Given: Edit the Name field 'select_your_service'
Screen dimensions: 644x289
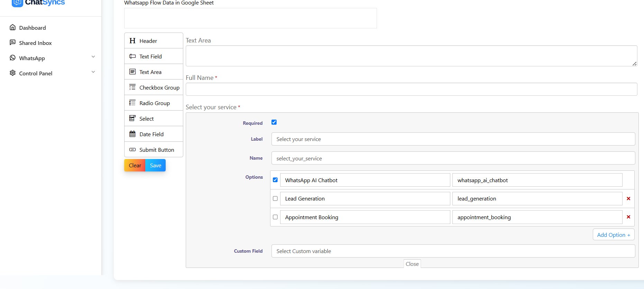Looking at the screenshot, I should pos(453,158).
